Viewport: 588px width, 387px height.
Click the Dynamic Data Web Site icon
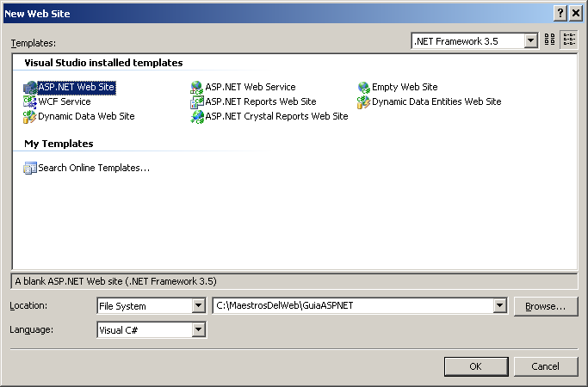click(x=30, y=116)
